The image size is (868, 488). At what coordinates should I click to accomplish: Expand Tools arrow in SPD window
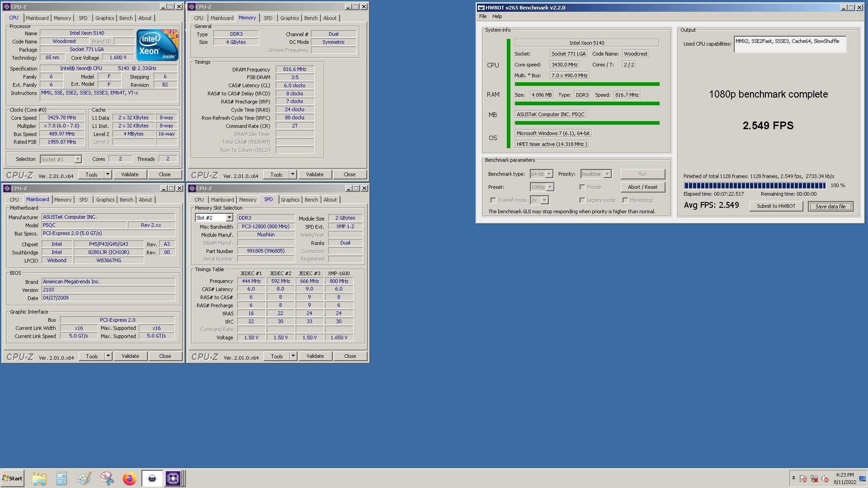point(293,356)
